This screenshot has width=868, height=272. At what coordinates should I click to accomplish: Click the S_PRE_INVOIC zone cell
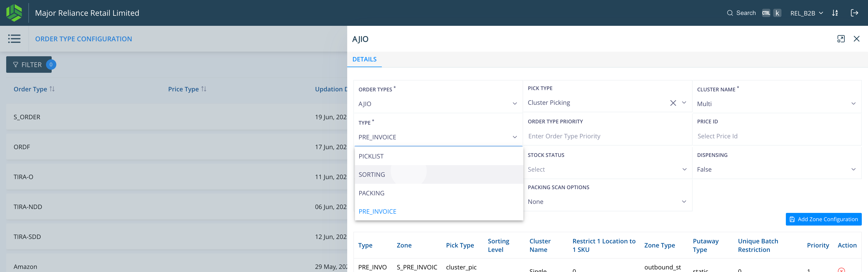point(417,267)
